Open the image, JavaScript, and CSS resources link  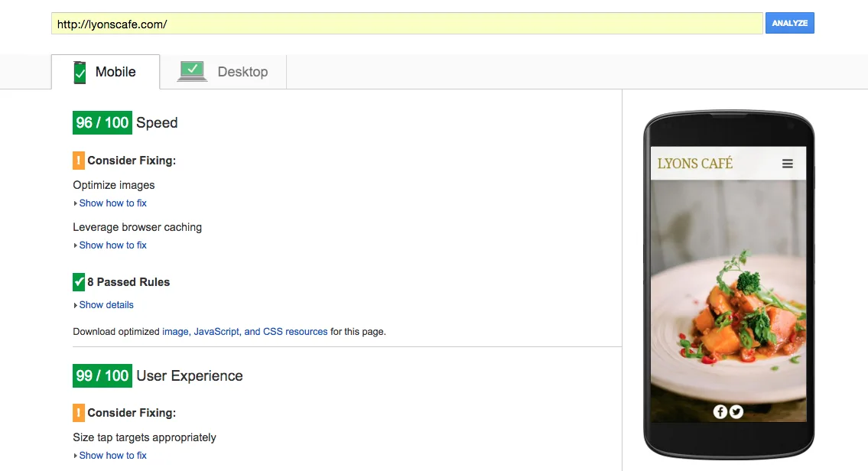pos(245,332)
